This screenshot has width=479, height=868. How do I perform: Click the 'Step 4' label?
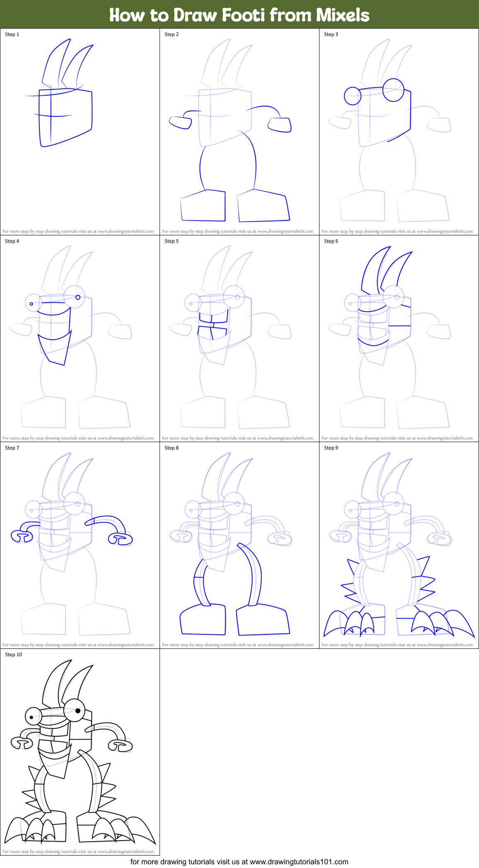12,241
